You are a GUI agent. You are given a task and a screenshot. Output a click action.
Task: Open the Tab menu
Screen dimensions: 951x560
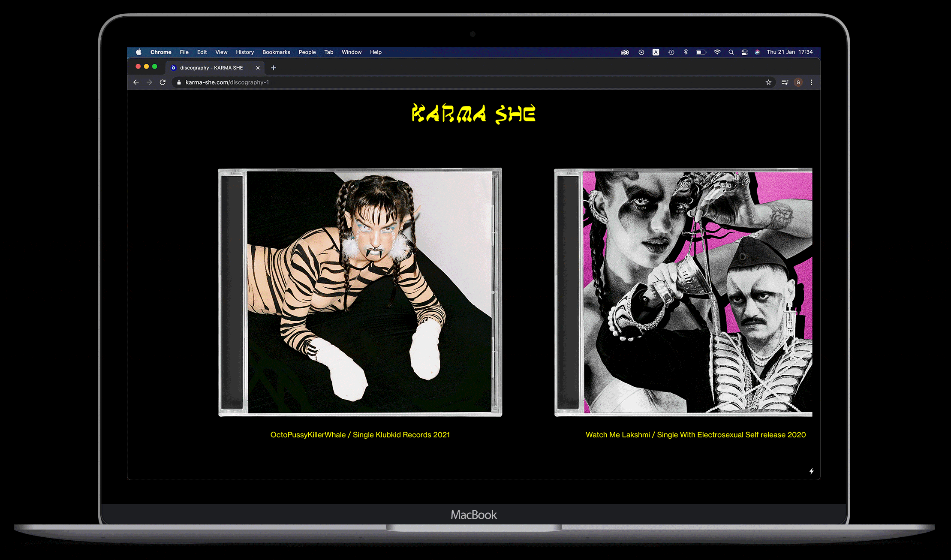click(329, 52)
